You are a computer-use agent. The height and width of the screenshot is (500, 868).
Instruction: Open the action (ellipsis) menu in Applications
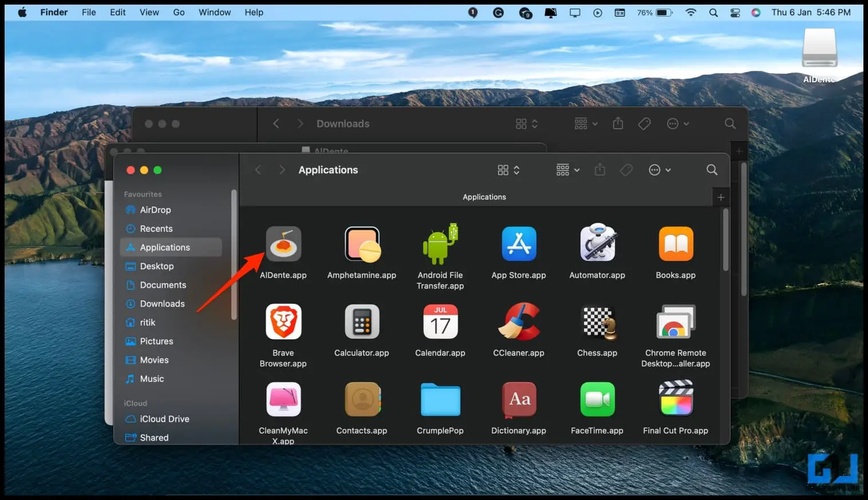(660, 170)
